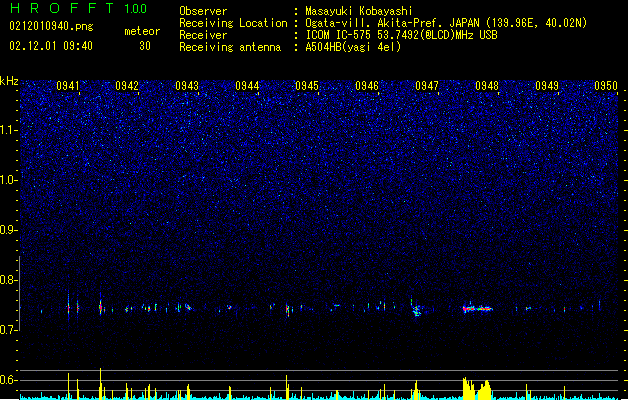Click the meteor count value 30

145,46
